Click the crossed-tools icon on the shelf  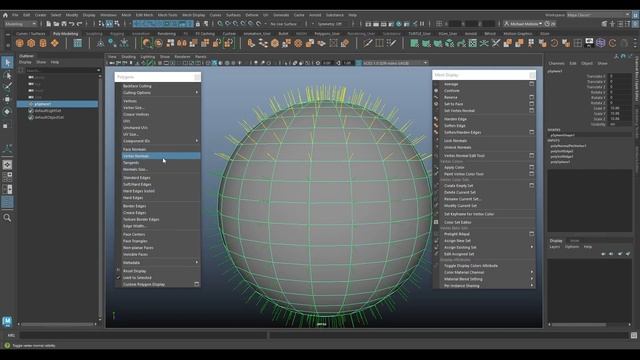(496, 43)
